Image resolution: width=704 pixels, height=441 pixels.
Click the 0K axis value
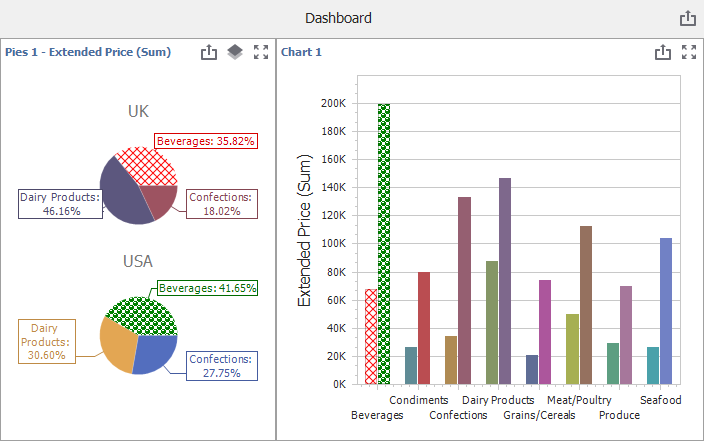(339, 384)
